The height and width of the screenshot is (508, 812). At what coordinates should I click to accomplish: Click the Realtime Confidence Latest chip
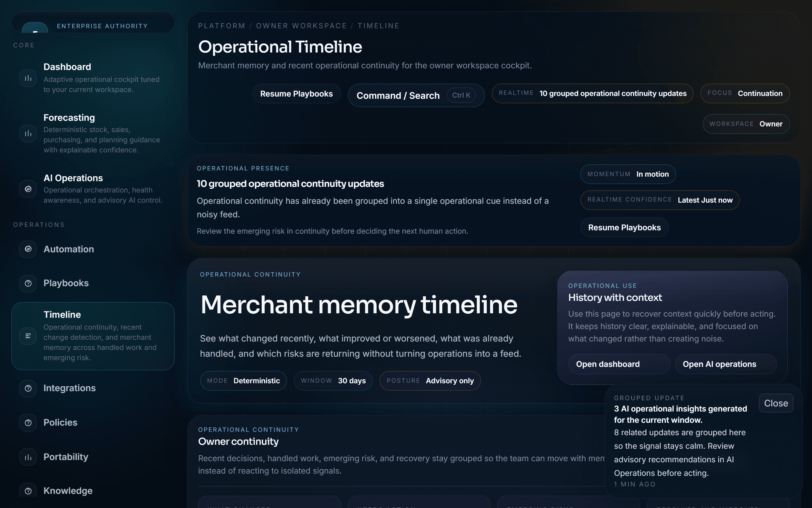[x=660, y=200]
